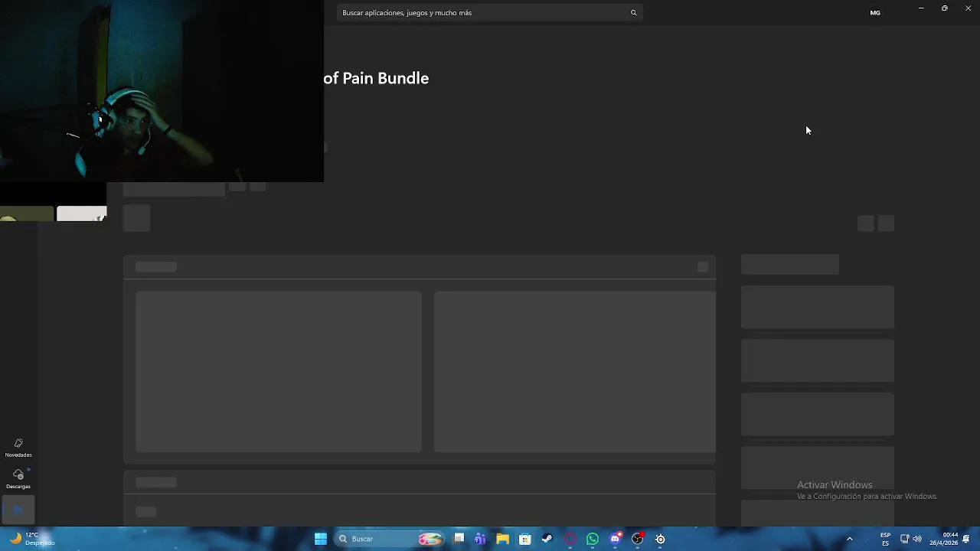This screenshot has width=980, height=551.
Task: Close the Microsoft Store window
Action: tap(968, 8)
